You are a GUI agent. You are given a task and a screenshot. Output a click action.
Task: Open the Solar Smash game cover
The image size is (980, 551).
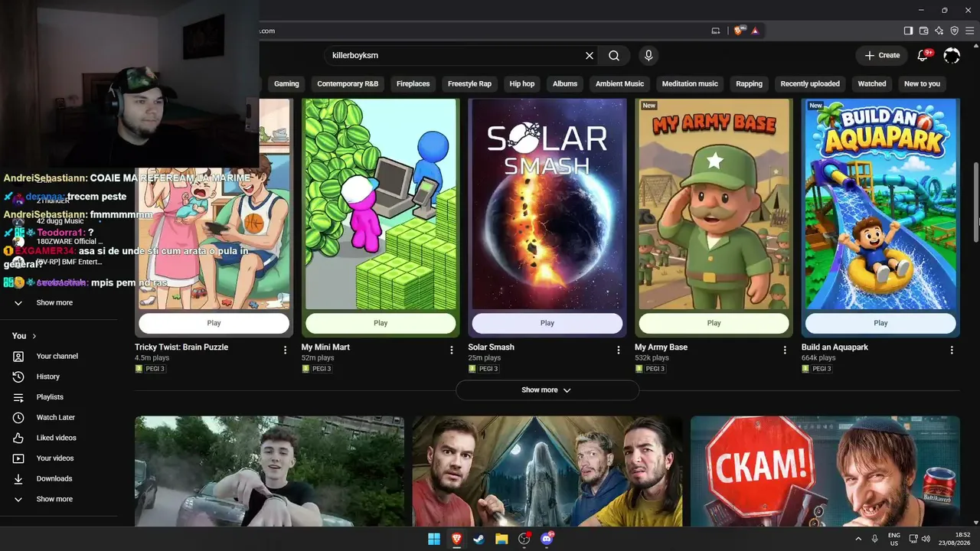click(547, 204)
